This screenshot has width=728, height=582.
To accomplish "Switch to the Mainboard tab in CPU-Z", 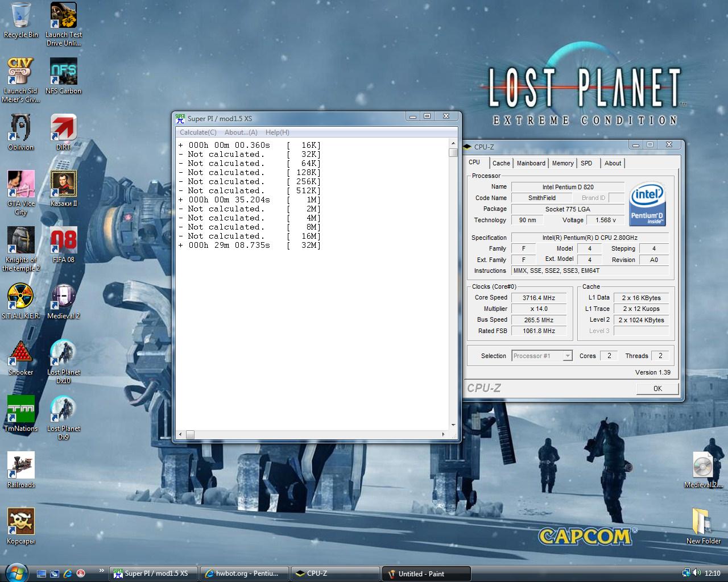I will [531, 163].
